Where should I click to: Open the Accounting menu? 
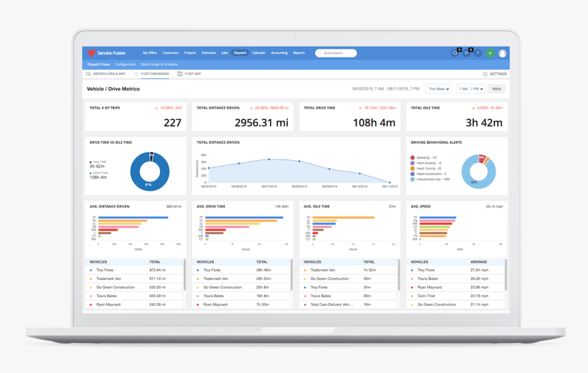[x=280, y=53]
